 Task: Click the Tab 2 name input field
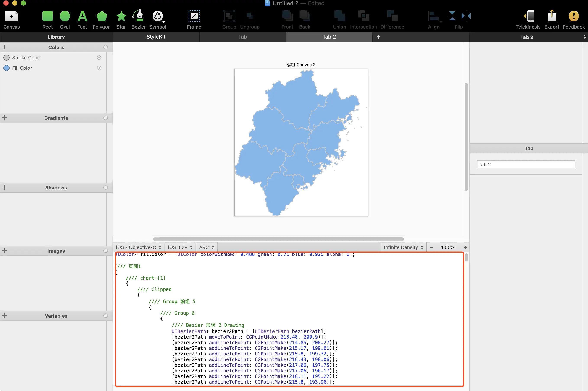click(x=526, y=165)
